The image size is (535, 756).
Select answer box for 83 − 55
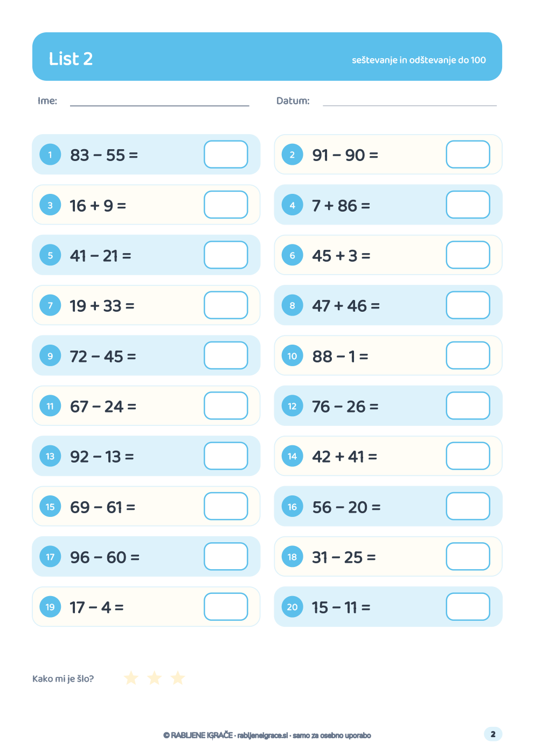click(226, 155)
